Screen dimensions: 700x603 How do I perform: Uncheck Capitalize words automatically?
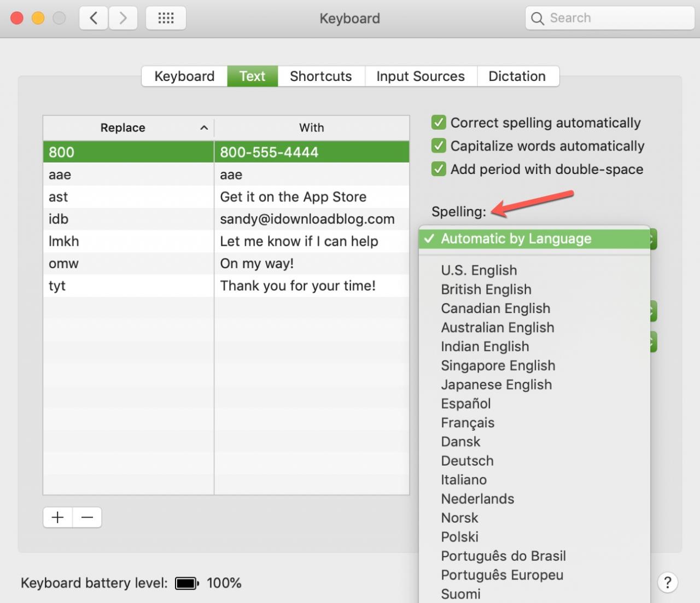(x=439, y=146)
